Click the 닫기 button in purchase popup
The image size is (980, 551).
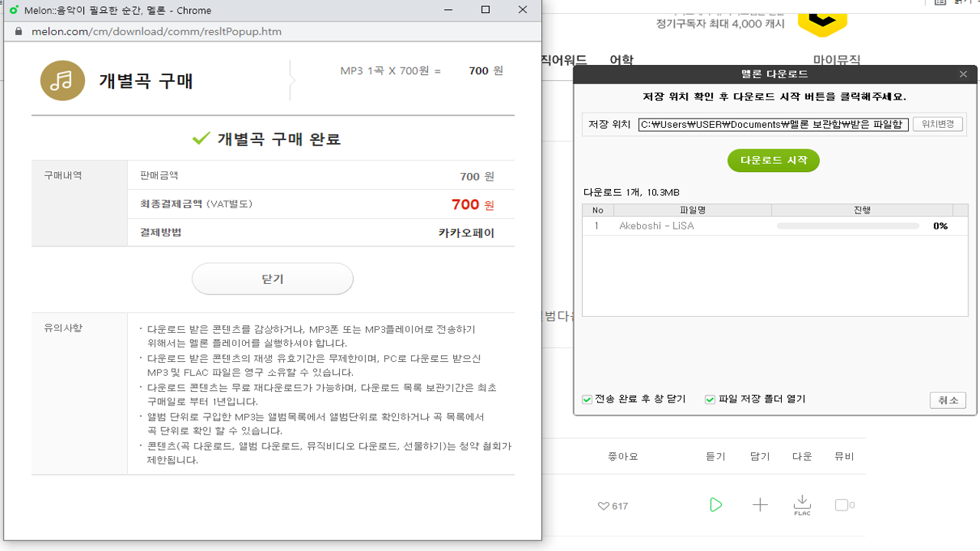273,279
